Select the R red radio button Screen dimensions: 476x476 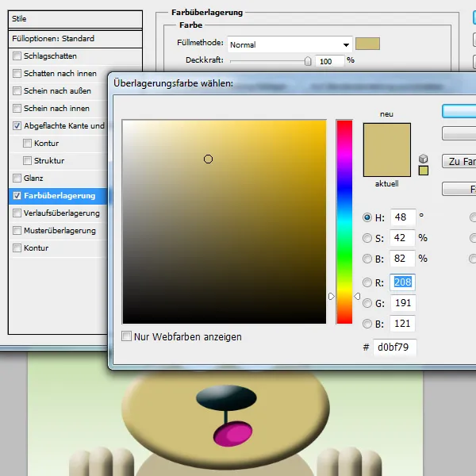click(367, 282)
